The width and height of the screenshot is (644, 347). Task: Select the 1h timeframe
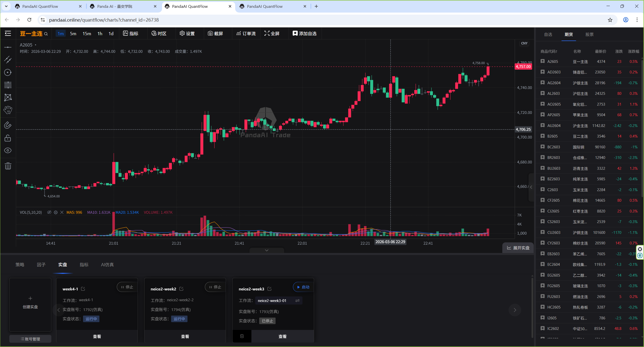click(x=100, y=34)
